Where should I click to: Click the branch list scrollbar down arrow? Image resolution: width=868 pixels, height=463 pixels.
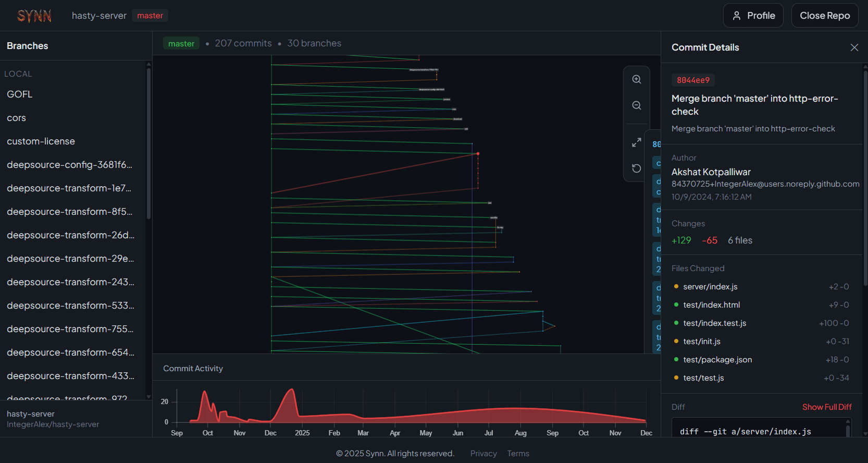click(x=148, y=397)
